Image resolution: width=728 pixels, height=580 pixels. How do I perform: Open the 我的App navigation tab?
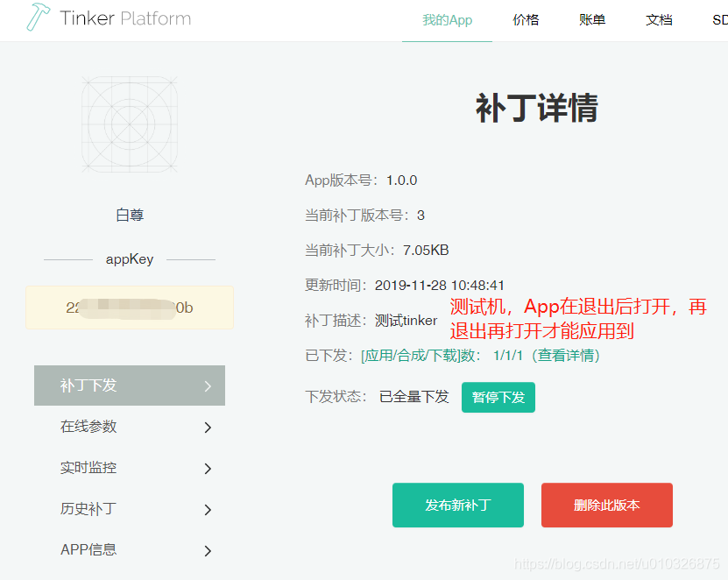[x=447, y=20]
